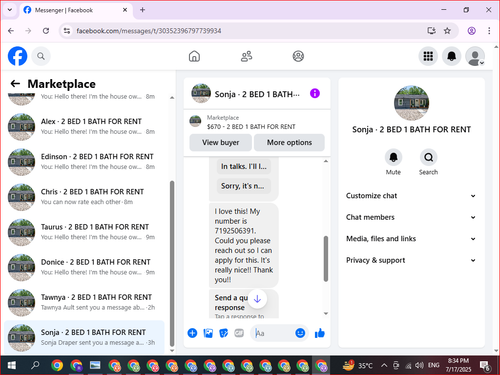
Task: Open the Facebook logo home link
Action: [x=17, y=56]
